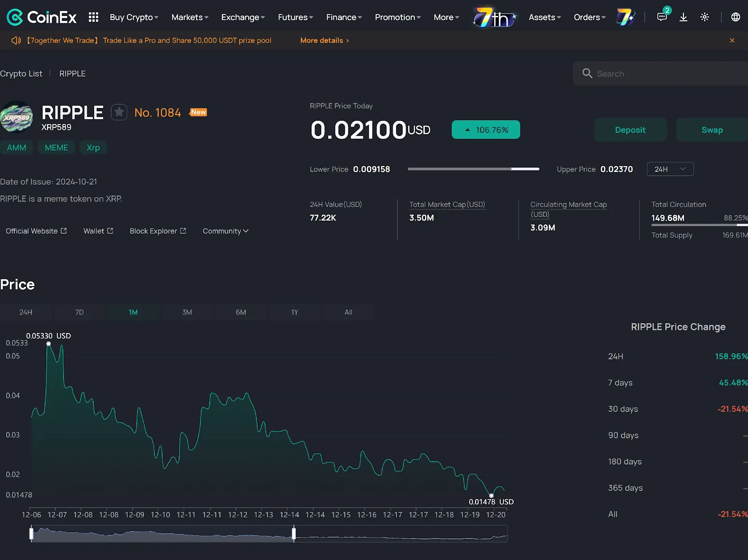This screenshot has width=748, height=560.
Task: Click the 106.76% change badge
Action: click(x=486, y=130)
